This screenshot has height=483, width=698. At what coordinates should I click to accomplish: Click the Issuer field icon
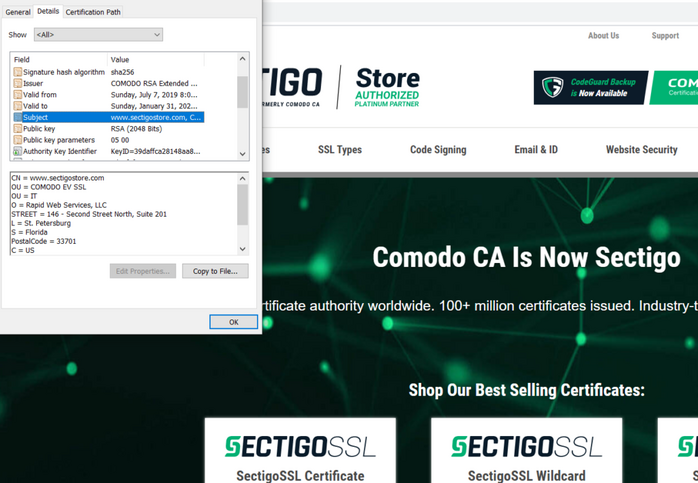[17, 83]
